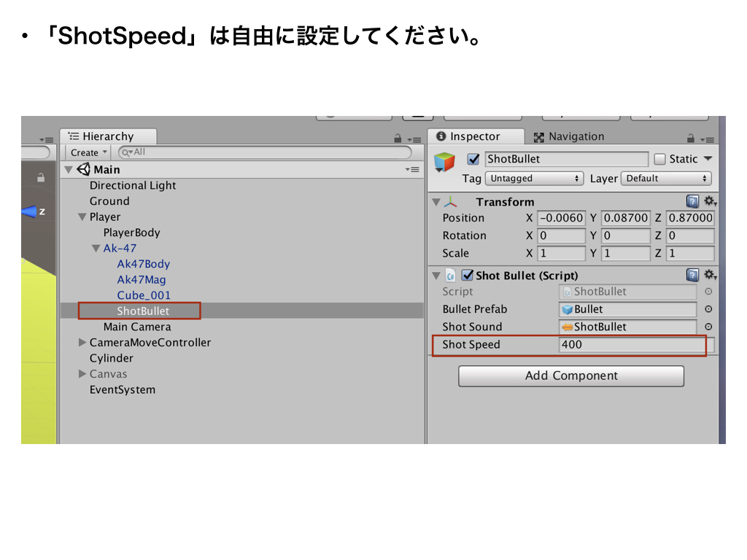Click the C# script icon in component header

coord(451,275)
